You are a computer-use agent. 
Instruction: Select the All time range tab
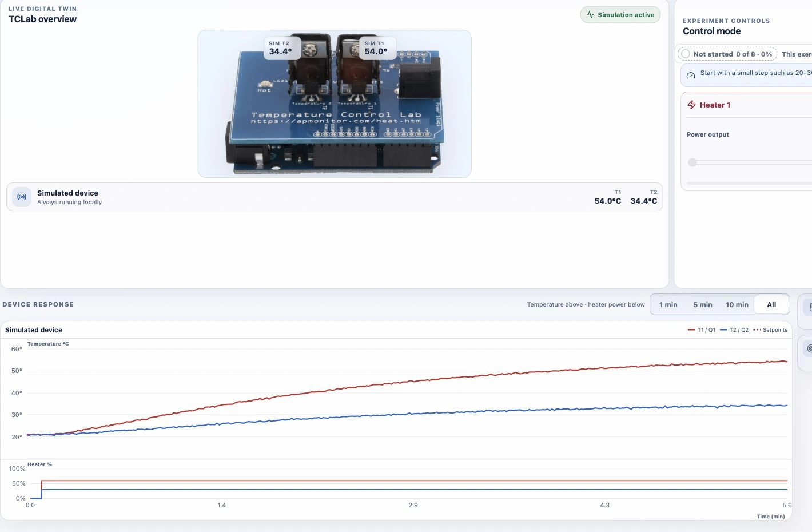point(771,305)
